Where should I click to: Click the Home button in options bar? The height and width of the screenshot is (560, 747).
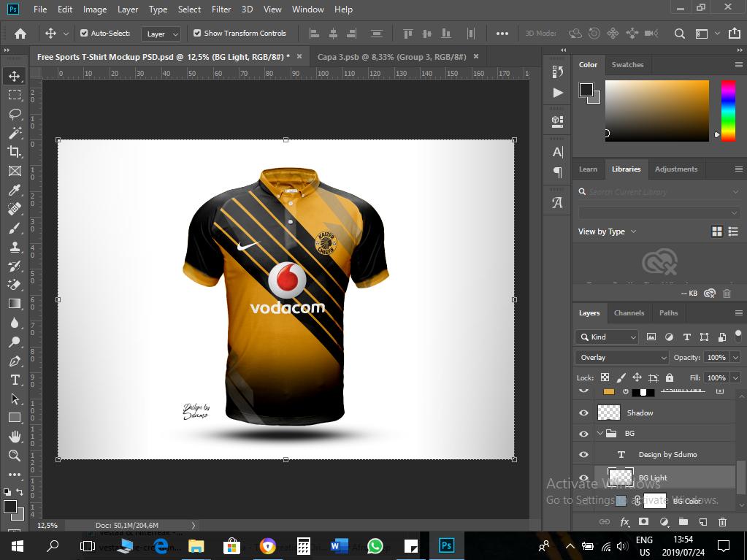(20, 34)
